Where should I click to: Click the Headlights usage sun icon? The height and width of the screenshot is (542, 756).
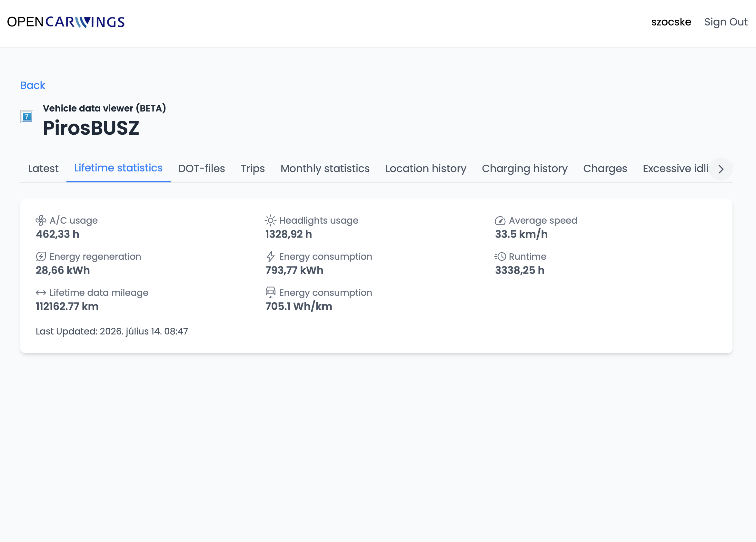pos(270,220)
